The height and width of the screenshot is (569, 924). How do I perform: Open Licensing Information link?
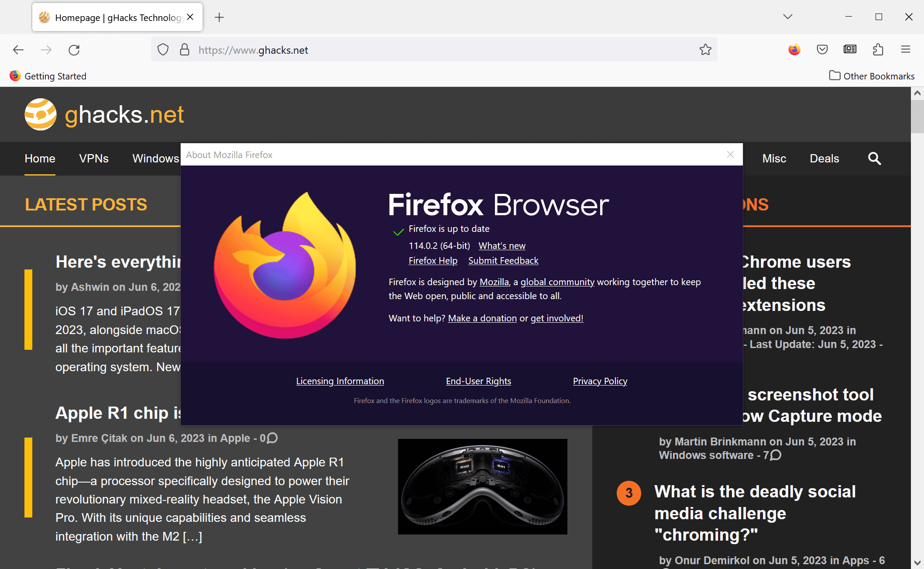340,381
